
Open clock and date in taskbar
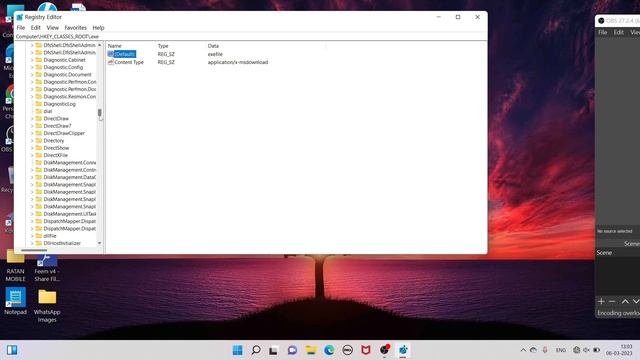tap(619, 350)
